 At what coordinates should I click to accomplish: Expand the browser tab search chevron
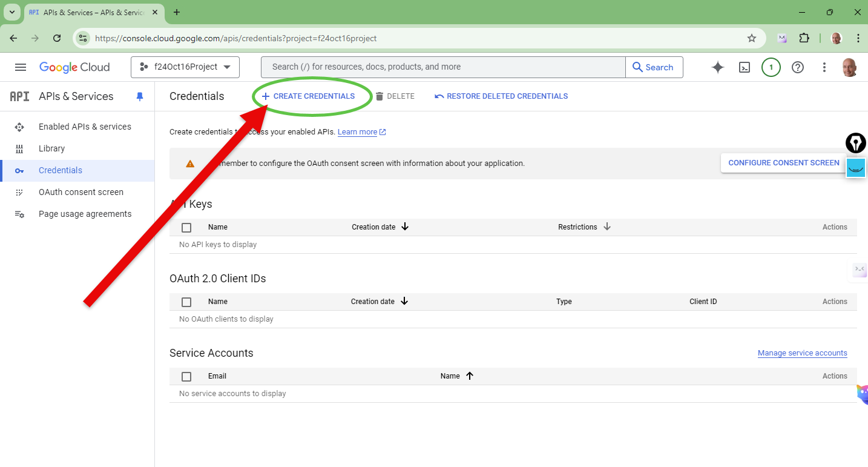pyautogui.click(x=12, y=12)
